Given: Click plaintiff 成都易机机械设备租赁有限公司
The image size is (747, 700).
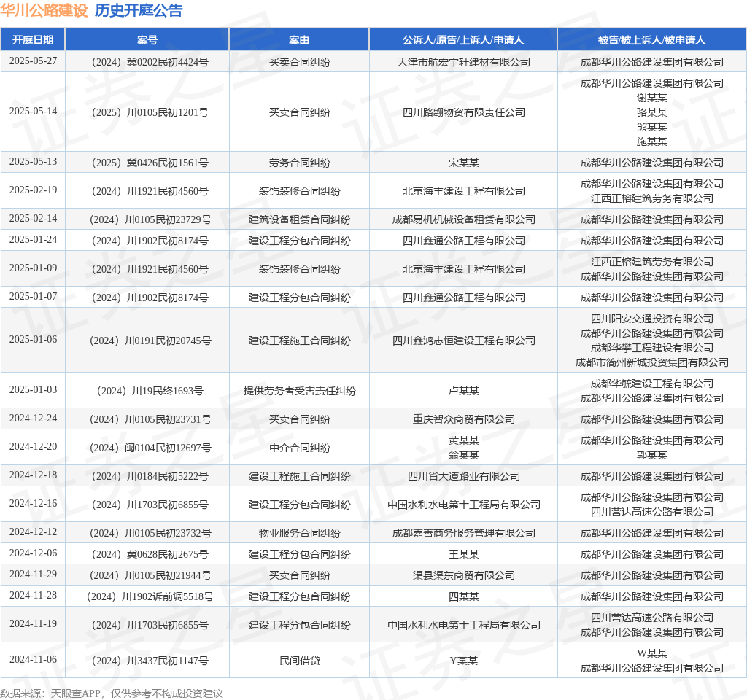Looking at the screenshot, I should (x=463, y=219).
